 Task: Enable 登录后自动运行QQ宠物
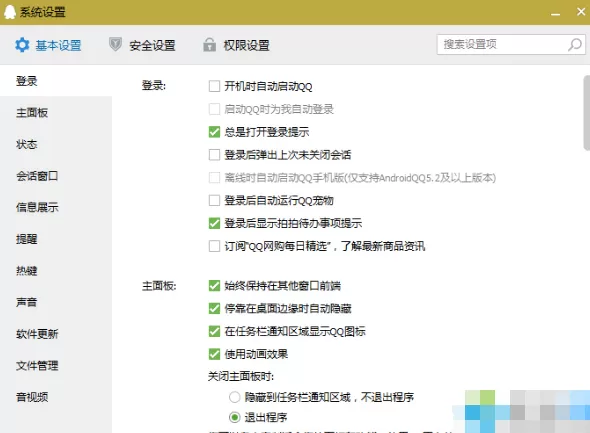click(214, 200)
